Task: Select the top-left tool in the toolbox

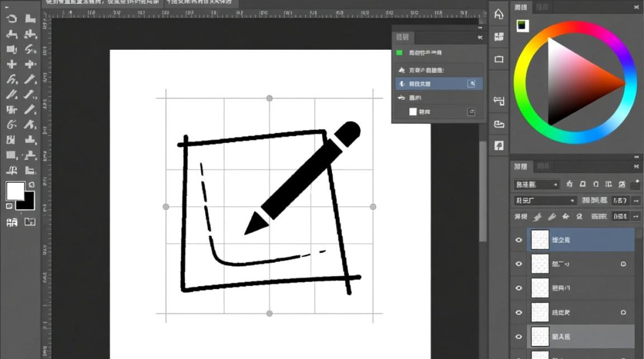Action: point(11,19)
